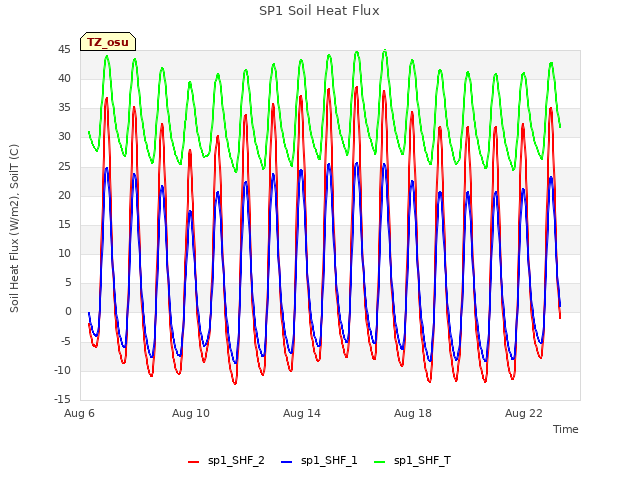Toggle the sp1_SHF_T legend label

point(422,460)
